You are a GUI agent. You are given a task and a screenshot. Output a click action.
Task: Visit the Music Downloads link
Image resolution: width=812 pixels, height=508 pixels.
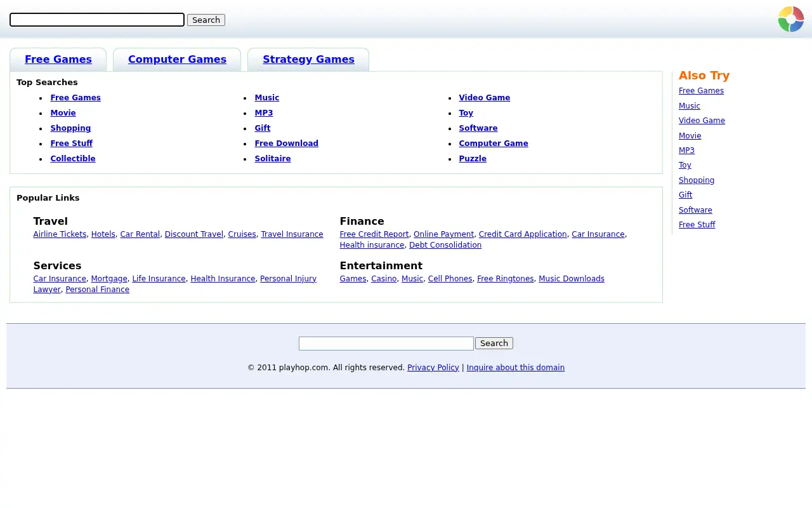(572, 279)
